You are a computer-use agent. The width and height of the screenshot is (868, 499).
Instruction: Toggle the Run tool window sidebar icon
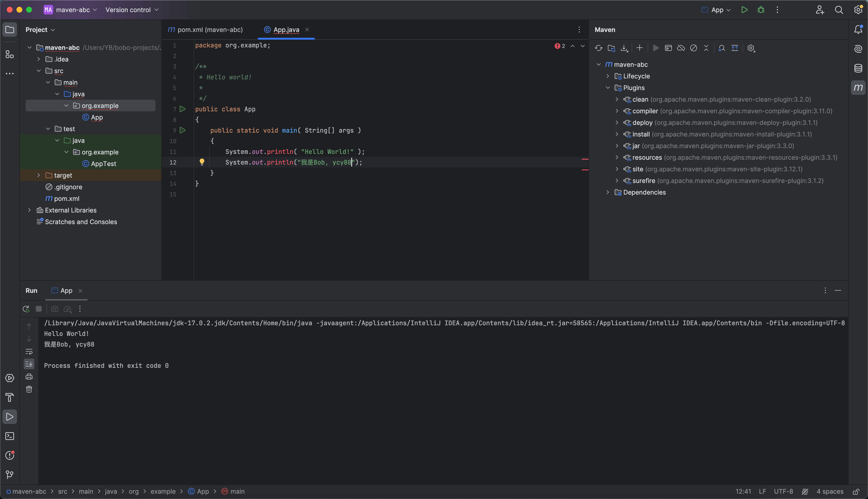[x=10, y=417]
